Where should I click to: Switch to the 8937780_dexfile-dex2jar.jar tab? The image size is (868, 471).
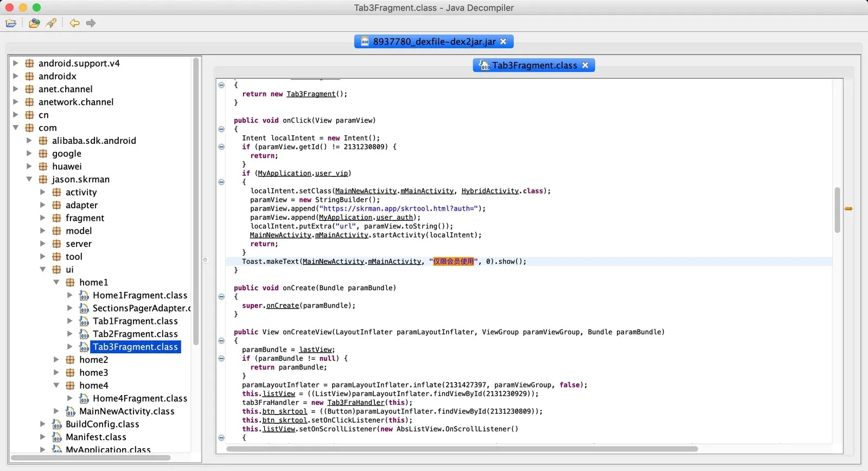click(434, 41)
